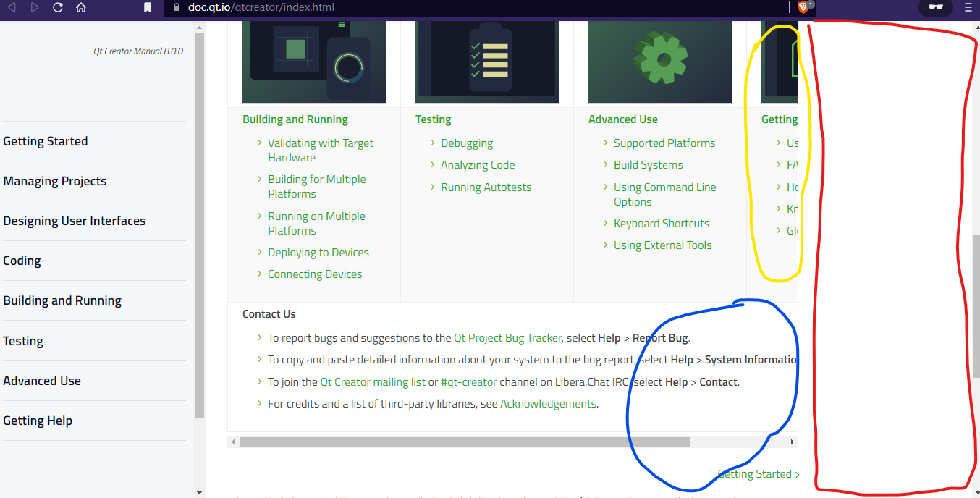This screenshot has width=980, height=498.
Task: Open Deploying to Devices link
Action: [318, 253]
